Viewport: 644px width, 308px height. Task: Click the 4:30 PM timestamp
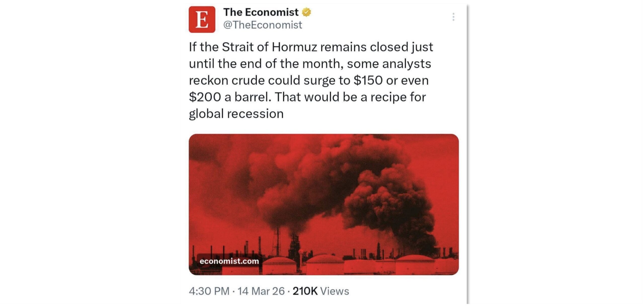coord(209,291)
